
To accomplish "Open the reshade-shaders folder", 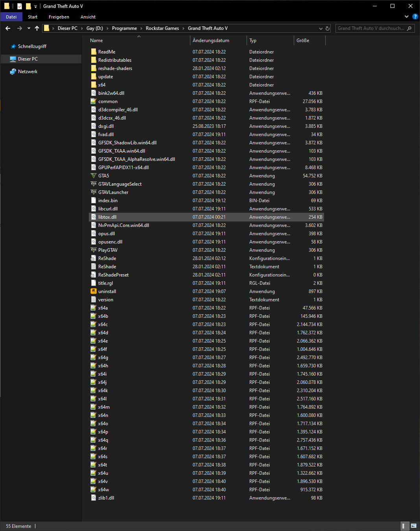I will pos(115,68).
